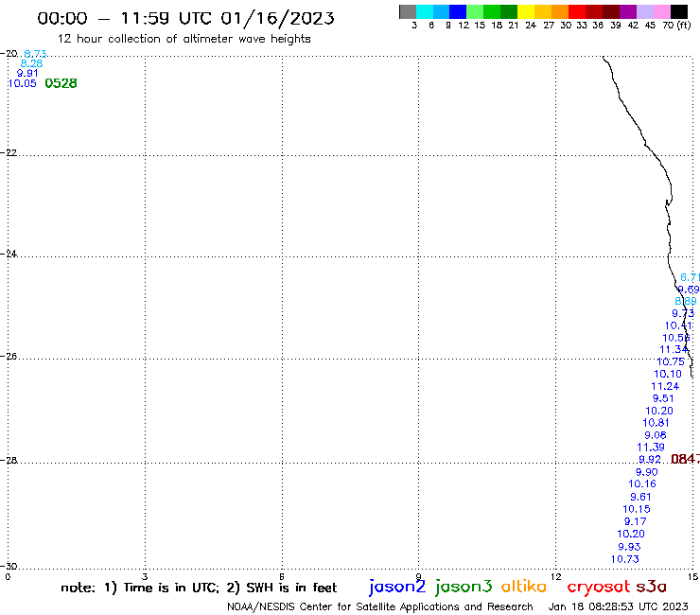The width and height of the screenshot is (700, 615).
Task: Click the cryosat legend label
Action: (599, 587)
